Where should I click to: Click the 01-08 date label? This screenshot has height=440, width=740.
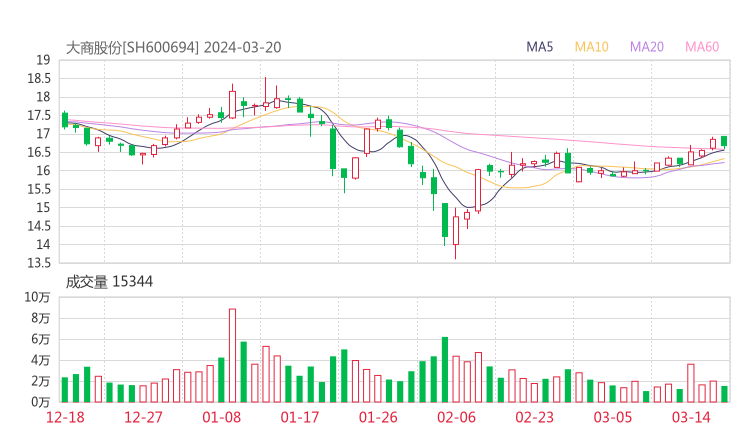point(221,417)
